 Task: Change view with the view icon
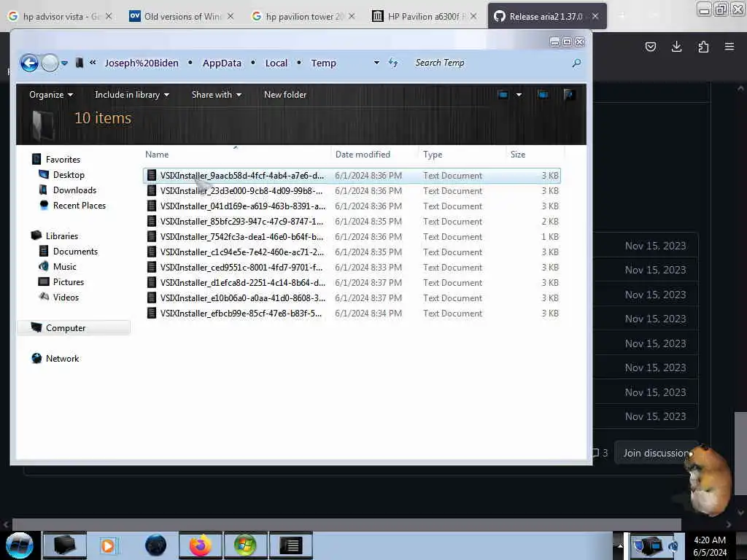[x=503, y=95]
